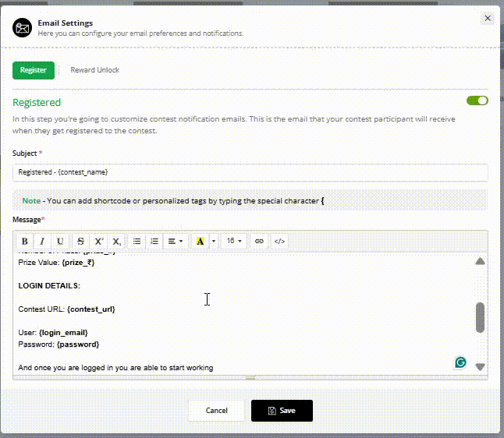Click the Save button
The height and width of the screenshot is (438, 504).
coord(282,411)
